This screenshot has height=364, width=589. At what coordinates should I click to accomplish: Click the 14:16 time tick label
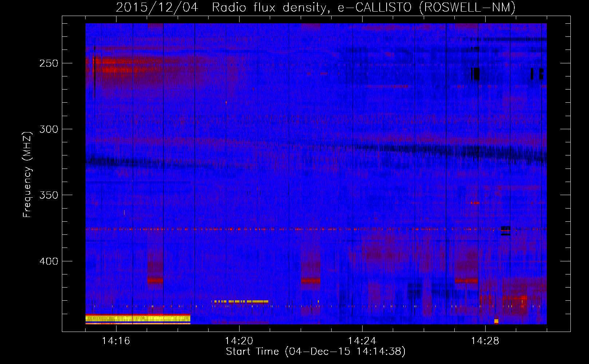[116, 341]
